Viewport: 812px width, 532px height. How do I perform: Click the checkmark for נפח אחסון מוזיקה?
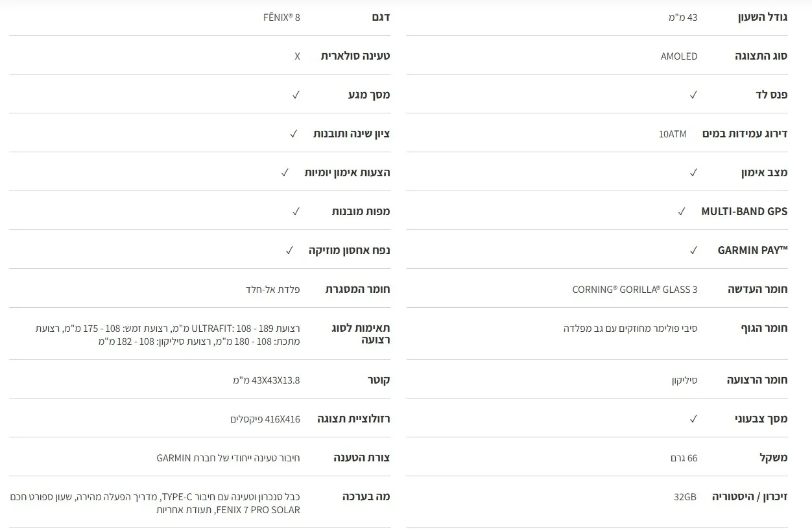click(x=289, y=250)
